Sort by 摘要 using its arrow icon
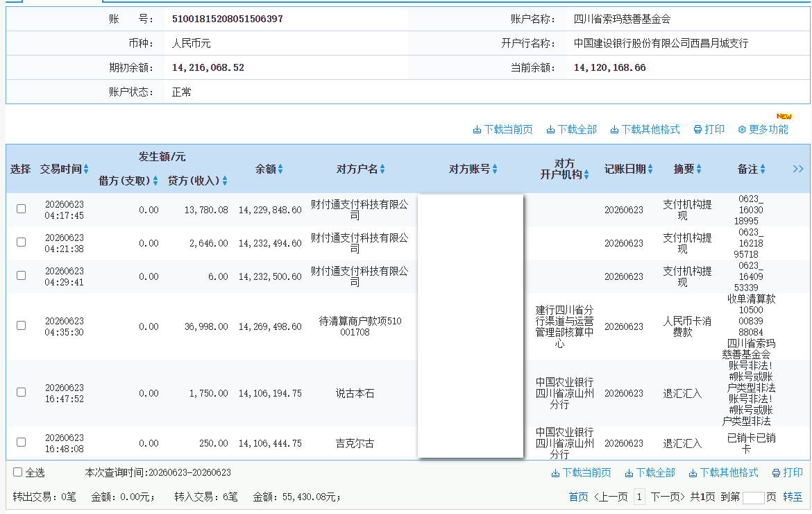 (699, 169)
